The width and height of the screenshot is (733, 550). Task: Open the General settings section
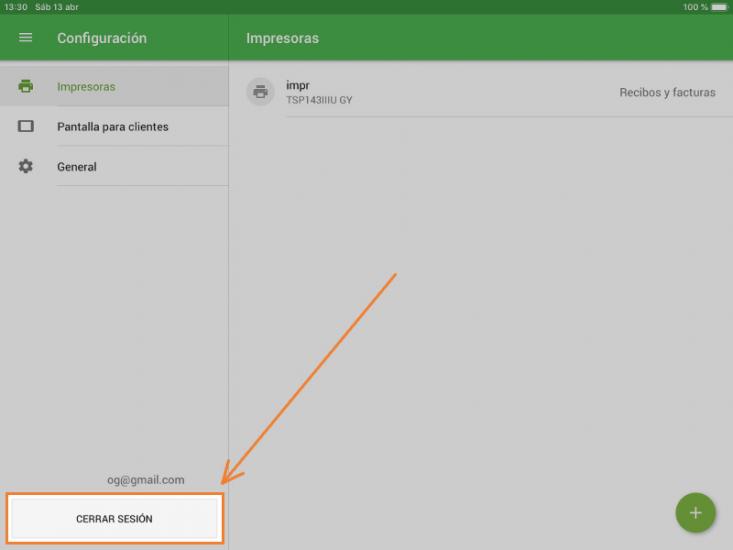click(x=114, y=166)
